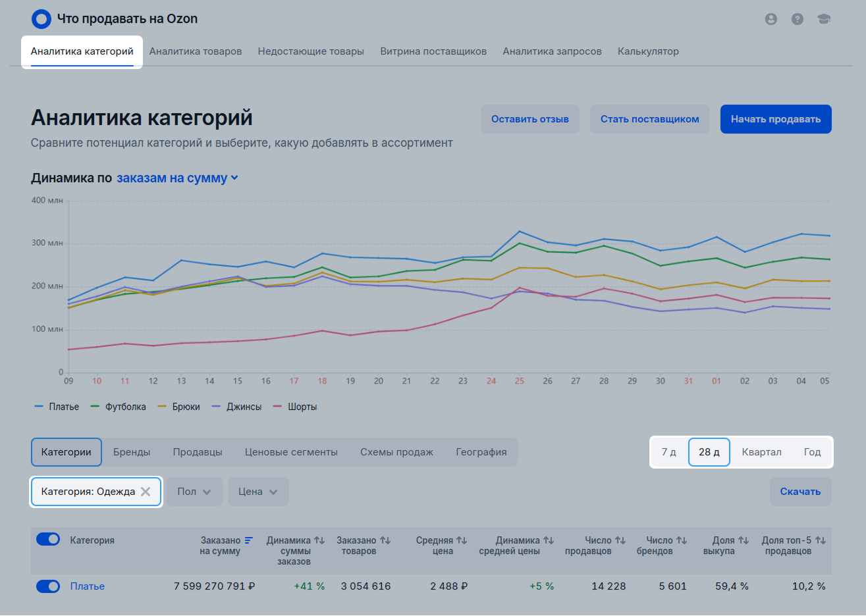Select the Категории section tab
The width and height of the screenshot is (866, 616).
pyautogui.click(x=67, y=452)
